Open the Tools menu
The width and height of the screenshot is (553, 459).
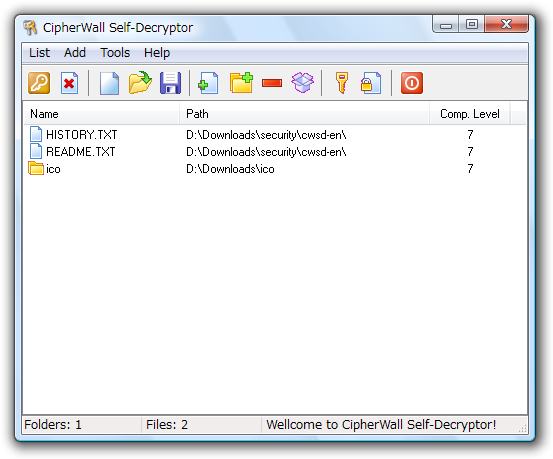115,53
